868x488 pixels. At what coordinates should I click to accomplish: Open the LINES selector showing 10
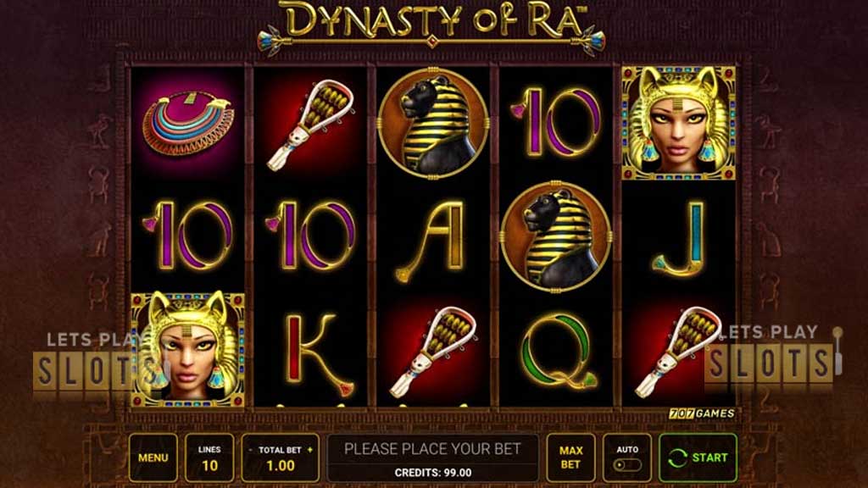tap(209, 457)
